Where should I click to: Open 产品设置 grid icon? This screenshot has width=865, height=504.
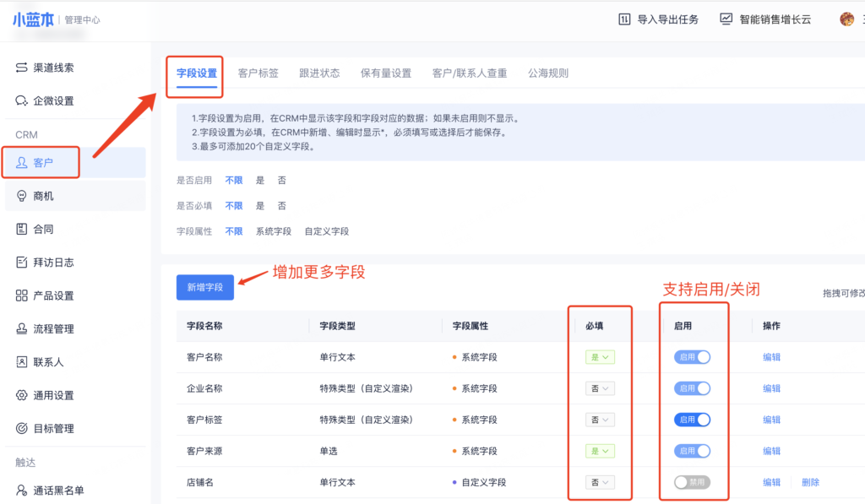pos(22,295)
